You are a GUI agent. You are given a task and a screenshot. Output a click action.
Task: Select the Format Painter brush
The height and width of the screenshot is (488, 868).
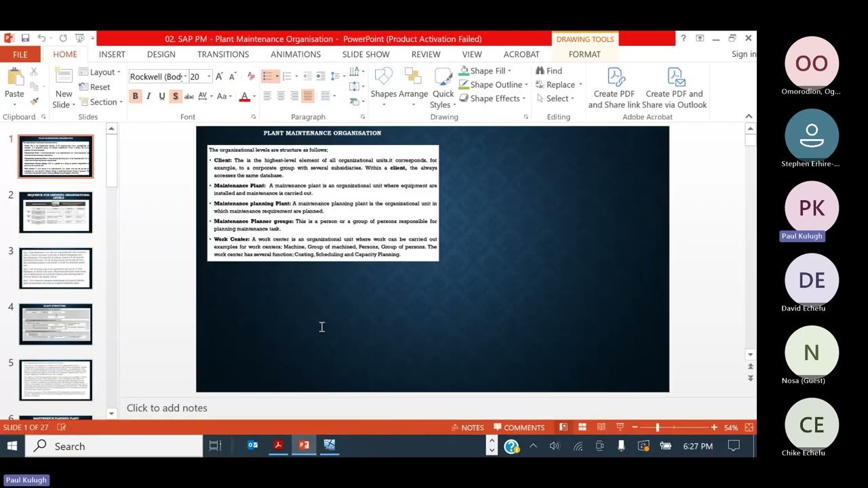coord(35,101)
